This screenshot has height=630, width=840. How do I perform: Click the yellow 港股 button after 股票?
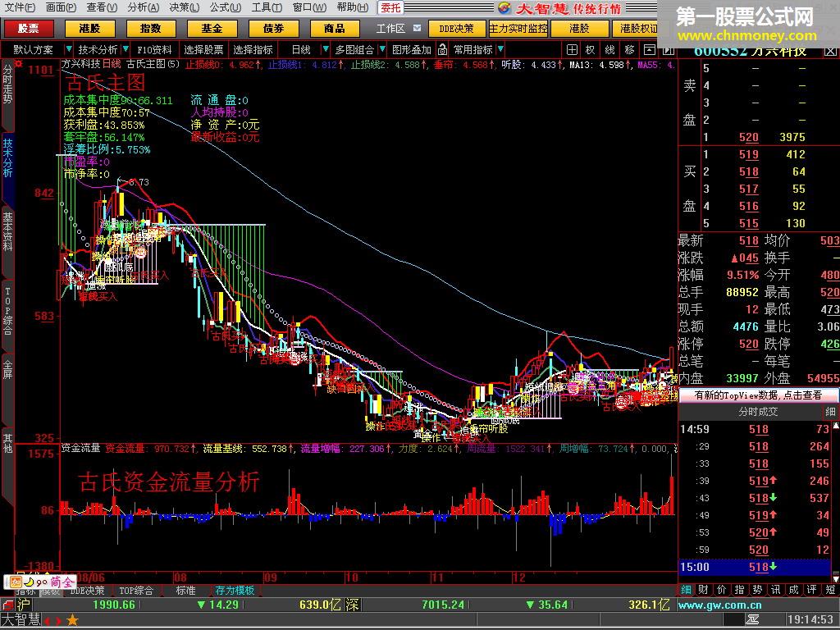coord(89,29)
